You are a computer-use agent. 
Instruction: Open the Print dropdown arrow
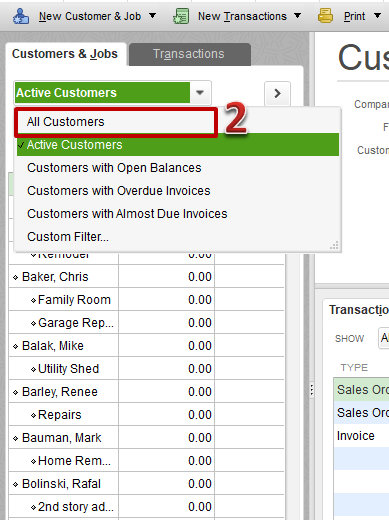tap(377, 16)
